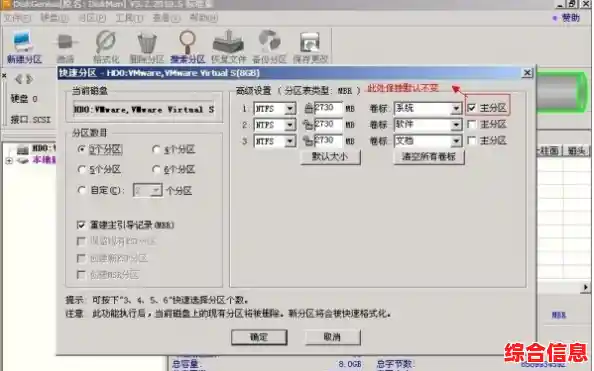Open the 硬盘(D) menu
594x371 pixels.
(x=55, y=18)
